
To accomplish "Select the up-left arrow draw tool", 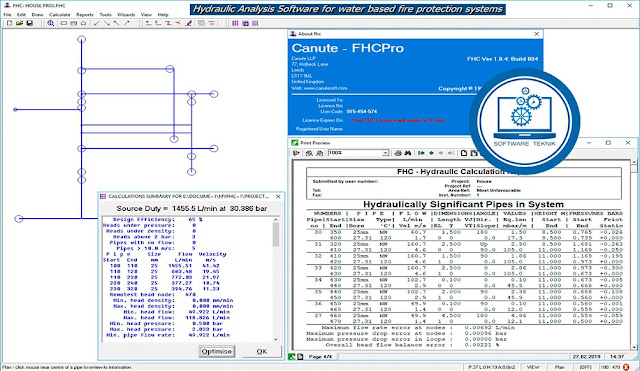I will click(x=116, y=23).
